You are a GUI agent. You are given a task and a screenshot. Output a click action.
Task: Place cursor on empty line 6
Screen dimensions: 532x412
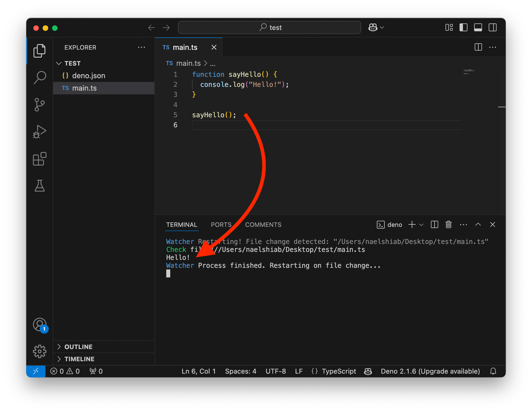[326, 125]
